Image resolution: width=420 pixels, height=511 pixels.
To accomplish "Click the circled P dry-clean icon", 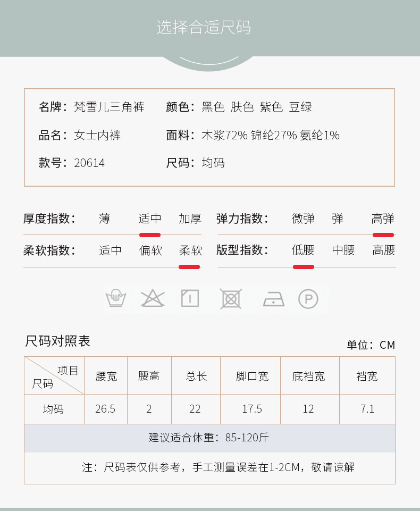I will [x=308, y=298].
